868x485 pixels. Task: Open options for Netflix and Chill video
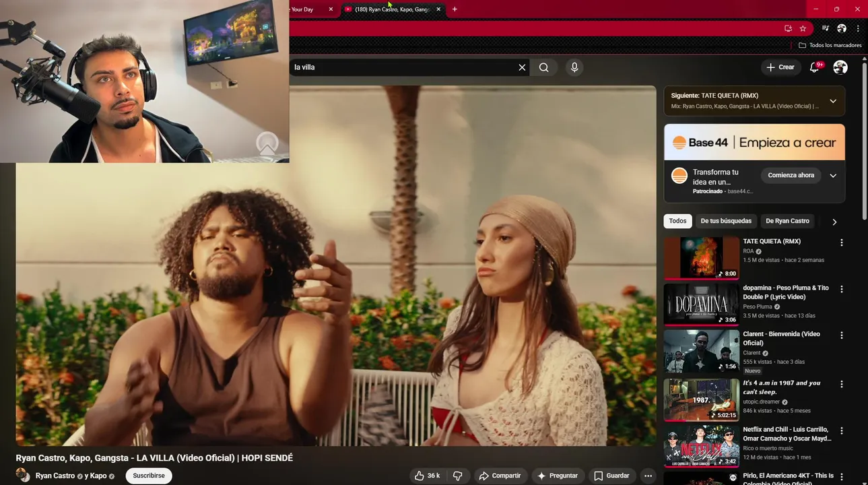pos(841,430)
